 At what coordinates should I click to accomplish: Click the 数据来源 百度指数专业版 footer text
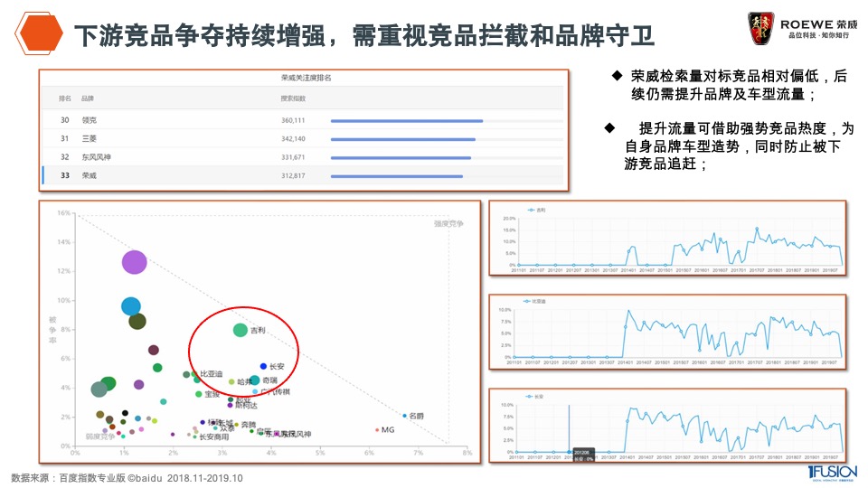[x=127, y=478]
